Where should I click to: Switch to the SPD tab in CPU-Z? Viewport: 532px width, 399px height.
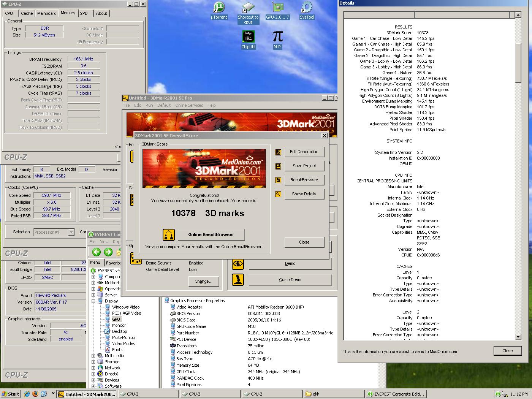tap(84, 13)
